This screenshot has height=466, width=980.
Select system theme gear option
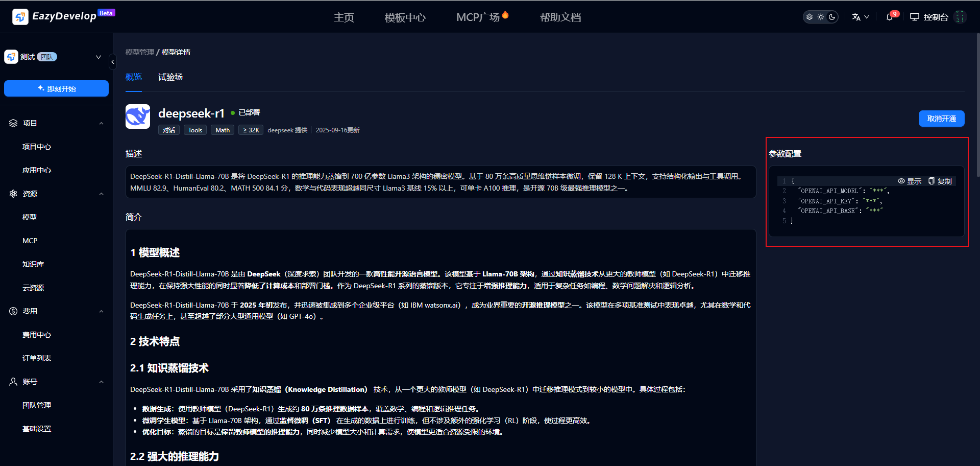click(810, 17)
